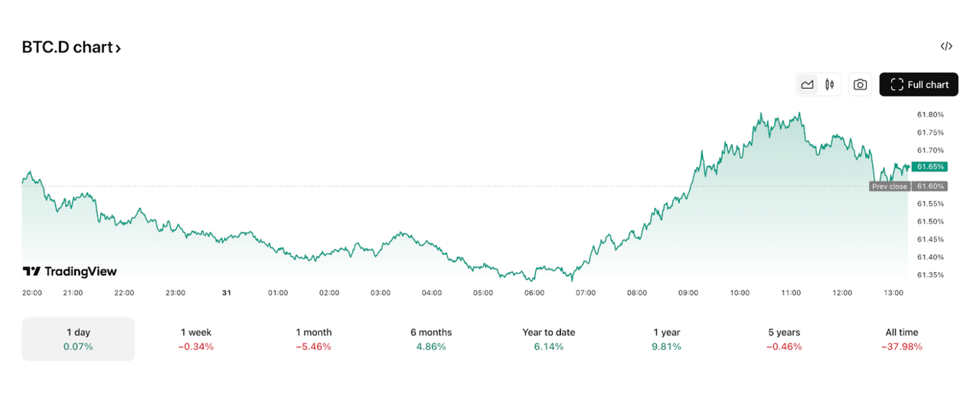The width and height of the screenshot is (980, 407).
Task: Click the chevron next to BTC.D chart
Action: 118,48
